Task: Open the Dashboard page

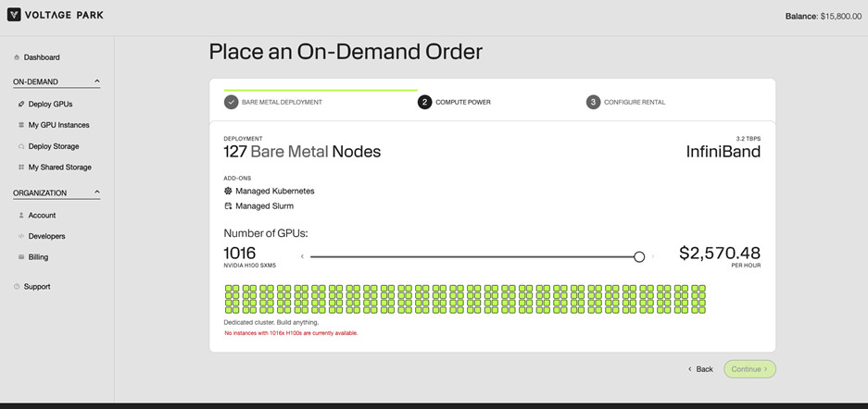Action: tap(42, 57)
